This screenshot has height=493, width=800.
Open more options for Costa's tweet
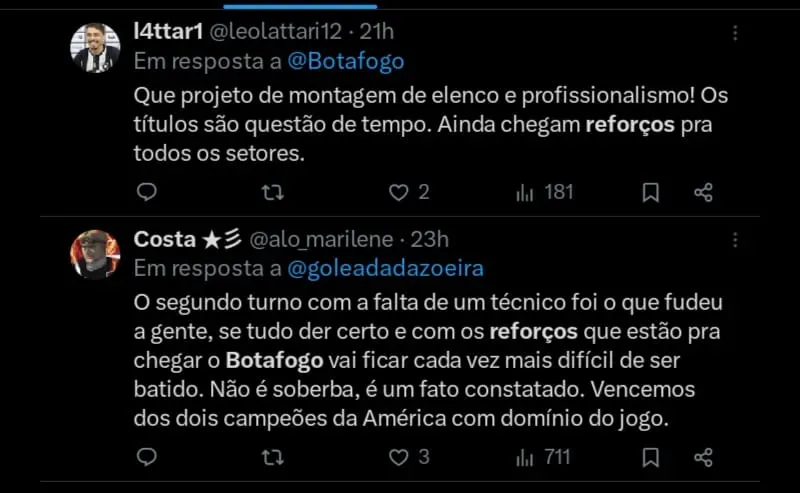pos(735,240)
